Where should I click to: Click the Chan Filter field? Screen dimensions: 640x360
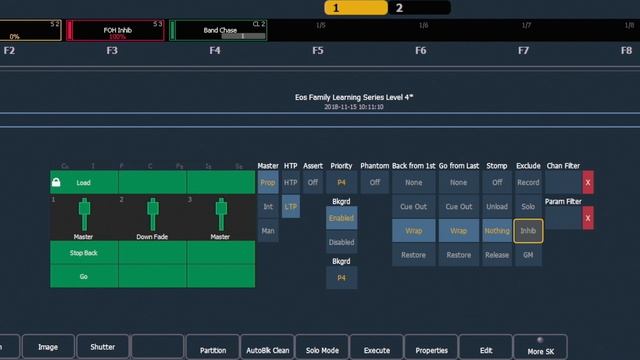click(563, 182)
